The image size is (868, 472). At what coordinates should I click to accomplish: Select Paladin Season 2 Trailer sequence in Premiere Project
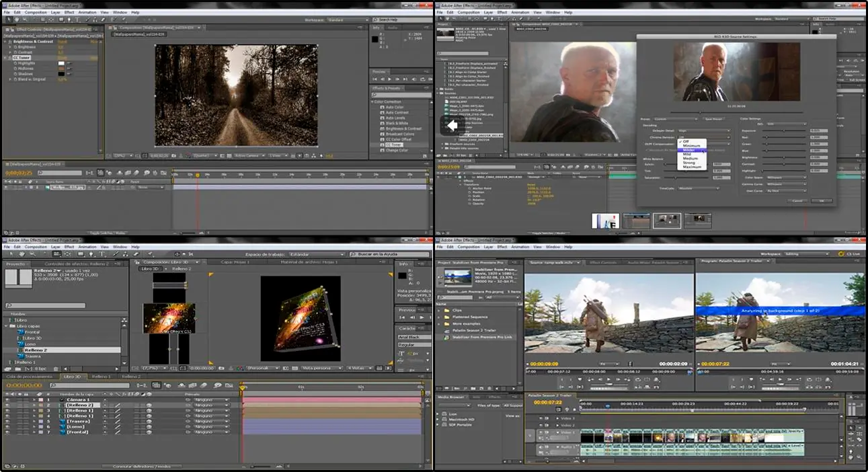point(473,330)
